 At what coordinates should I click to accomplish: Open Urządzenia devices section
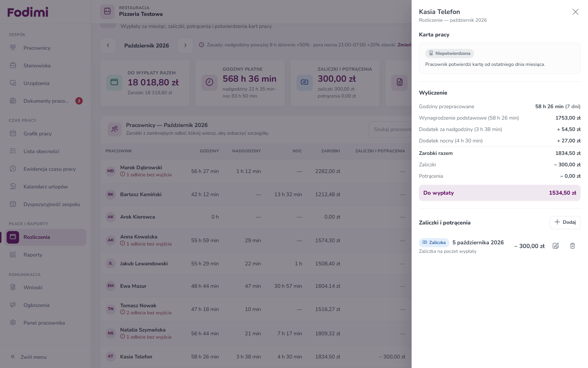pos(46,83)
